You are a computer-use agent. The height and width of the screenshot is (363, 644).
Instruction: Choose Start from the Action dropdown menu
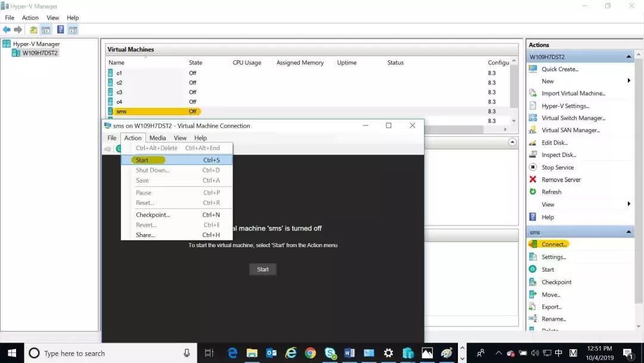click(177, 160)
